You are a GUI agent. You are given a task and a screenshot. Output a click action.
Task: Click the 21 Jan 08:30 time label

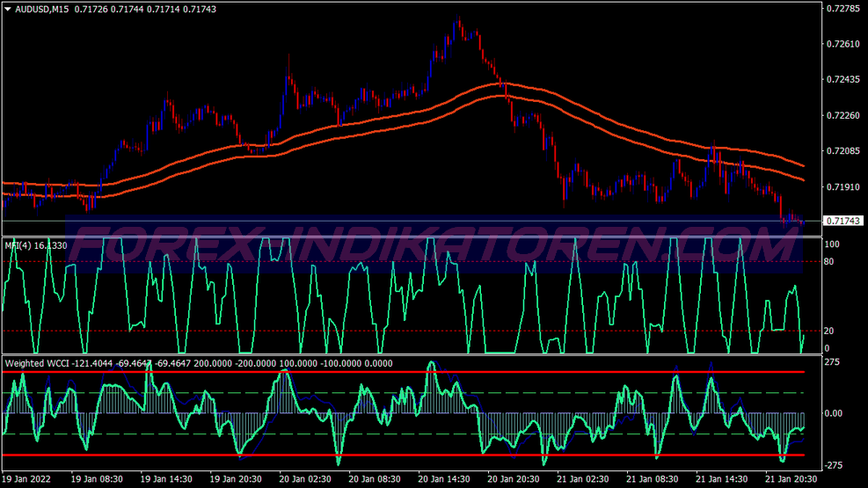click(x=653, y=479)
